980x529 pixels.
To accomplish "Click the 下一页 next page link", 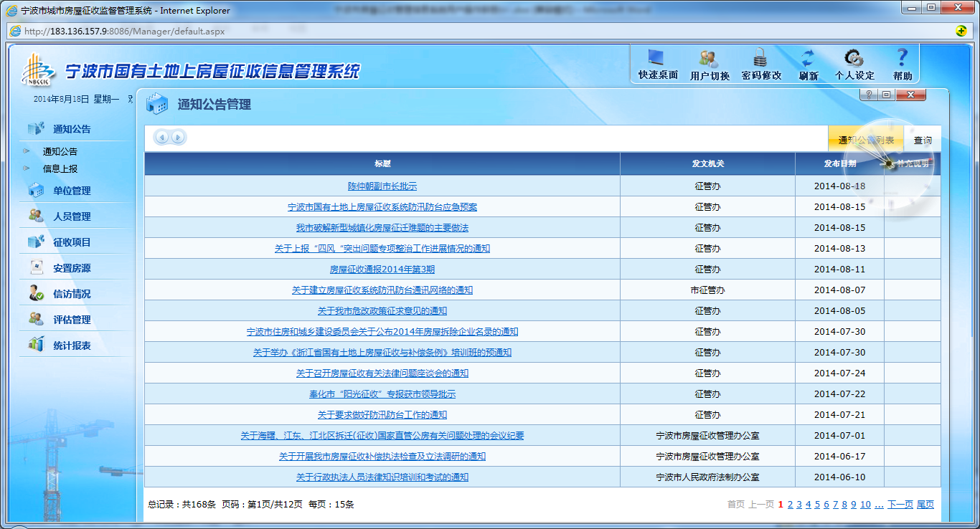I will click(x=900, y=505).
